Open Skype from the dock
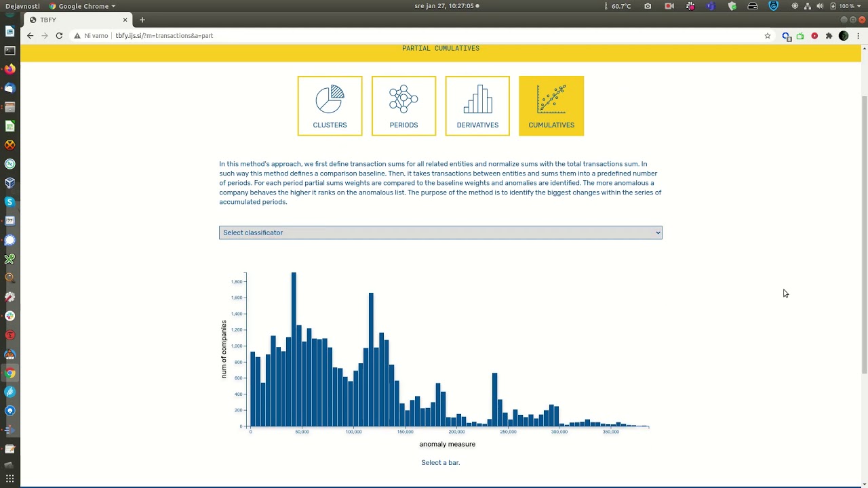This screenshot has width=868, height=488. [x=9, y=202]
